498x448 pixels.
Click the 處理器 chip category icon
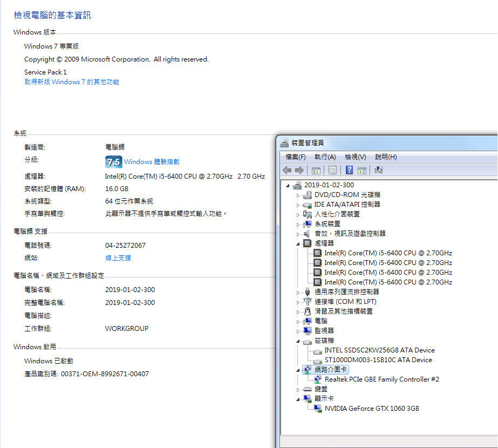click(307, 243)
